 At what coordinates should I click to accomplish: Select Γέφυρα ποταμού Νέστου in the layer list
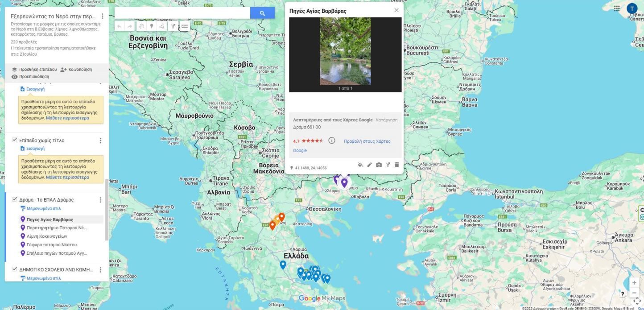51,245
